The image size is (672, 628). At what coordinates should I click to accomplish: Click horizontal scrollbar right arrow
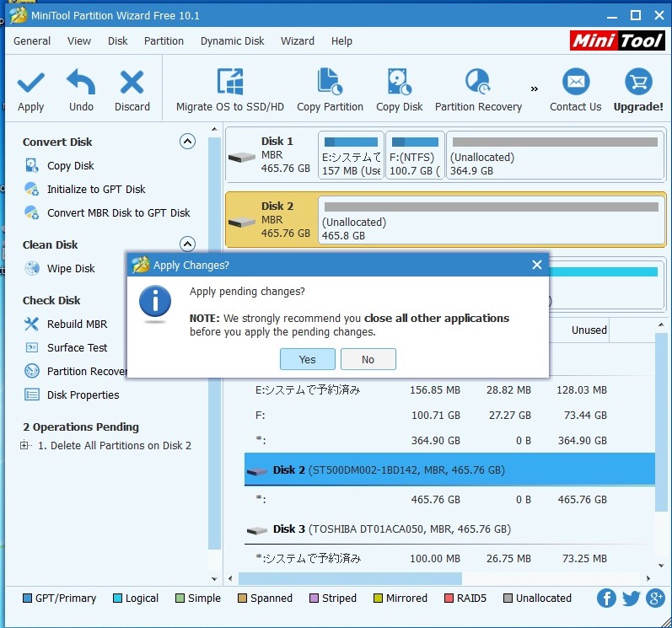(x=648, y=579)
